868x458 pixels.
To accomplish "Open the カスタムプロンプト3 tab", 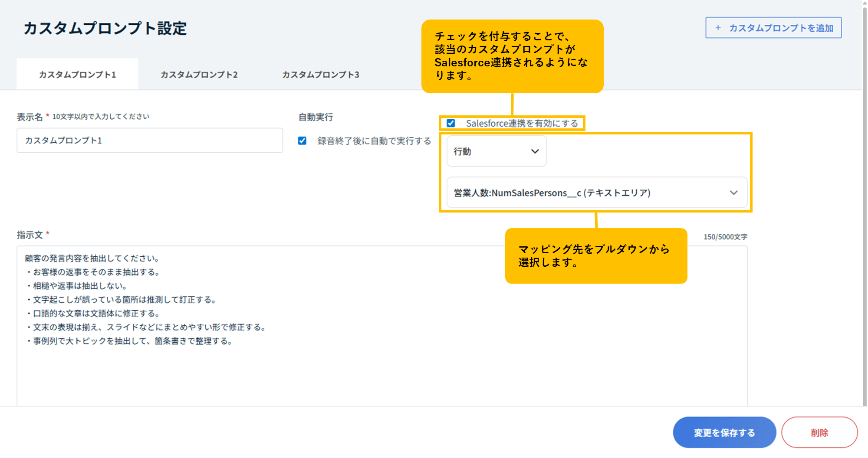I will tap(321, 75).
